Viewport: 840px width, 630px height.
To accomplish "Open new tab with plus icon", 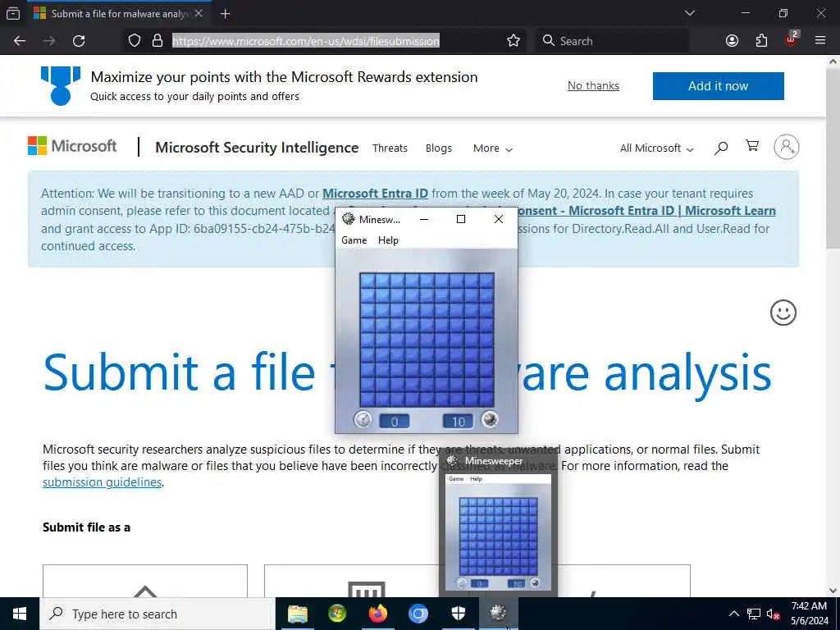I will (225, 14).
